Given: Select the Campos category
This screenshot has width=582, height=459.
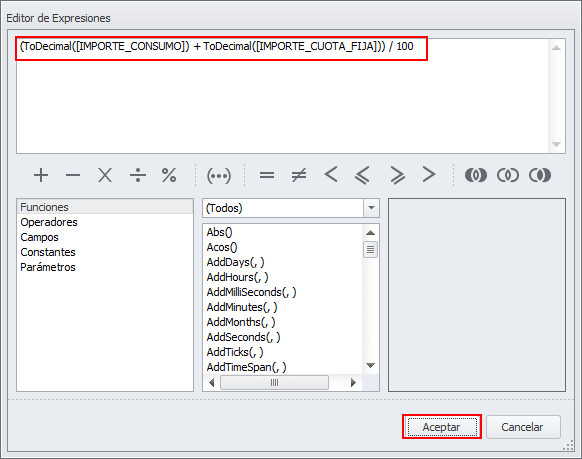Looking at the screenshot, I should tap(105, 237).
